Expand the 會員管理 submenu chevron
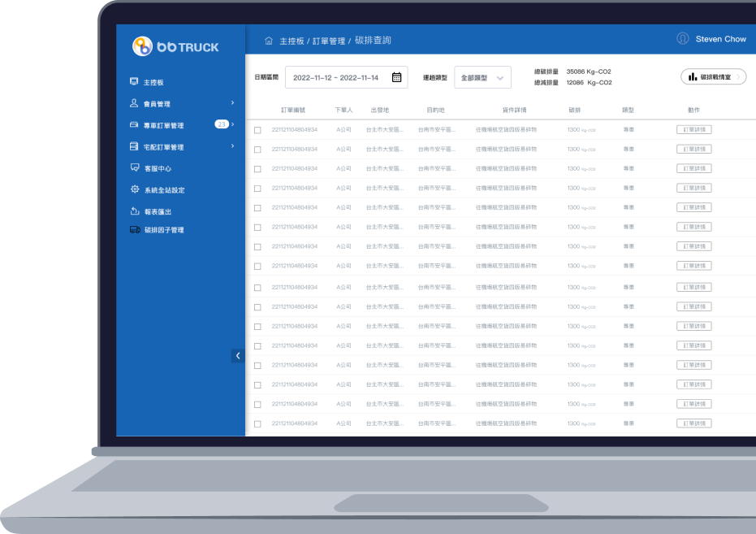 [x=232, y=103]
